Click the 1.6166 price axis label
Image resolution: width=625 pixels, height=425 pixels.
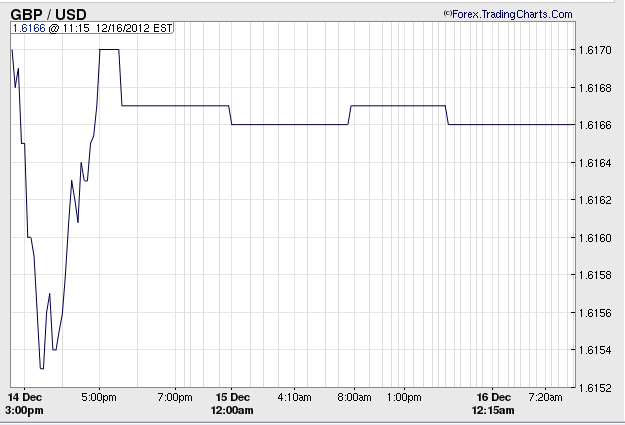point(595,125)
